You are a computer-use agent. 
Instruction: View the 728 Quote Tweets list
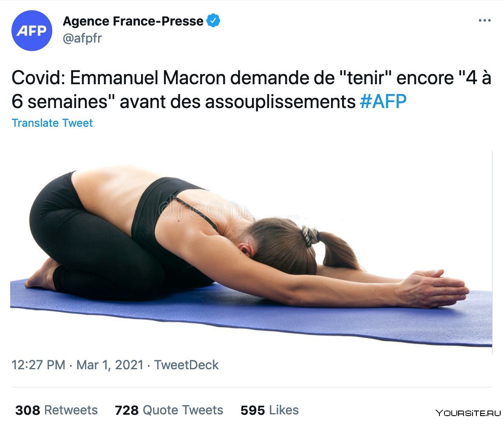[x=169, y=410]
